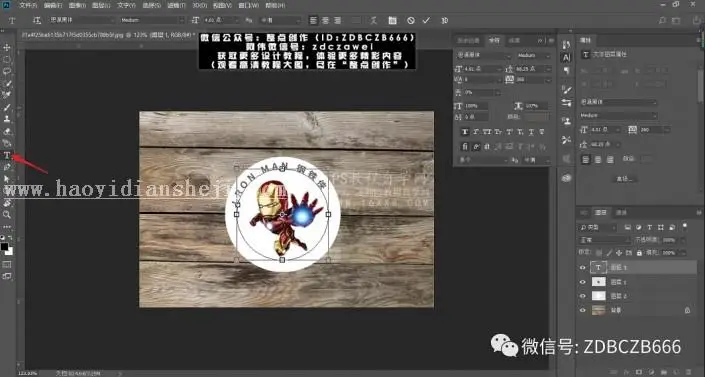
Task: Click the 高级... button in Properties panel
Action: pos(624,179)
